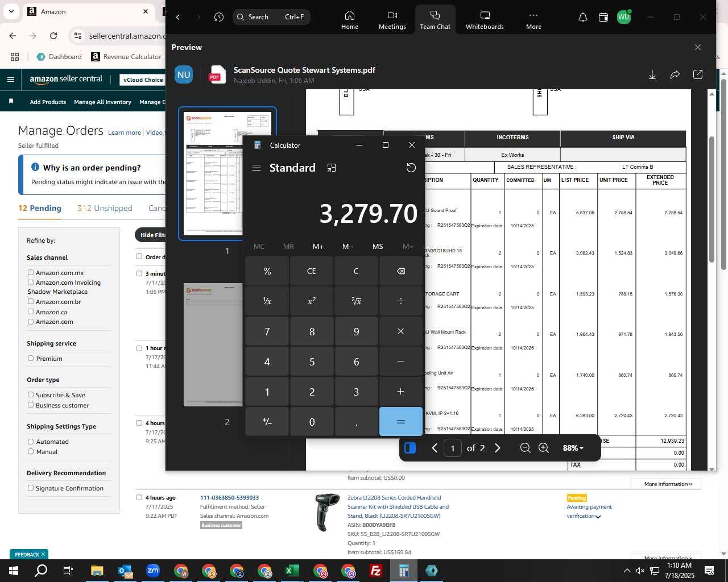The height and width of the screenshot is (582, 728).
Task: Click Zoom back navigation arrow
Action: 178,17
